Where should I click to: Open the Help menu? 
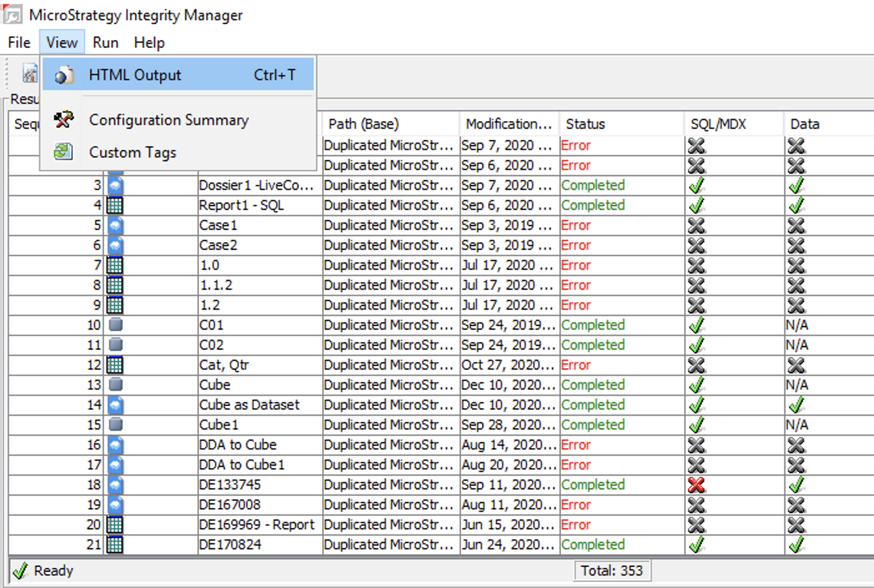[x=149, y=42]
